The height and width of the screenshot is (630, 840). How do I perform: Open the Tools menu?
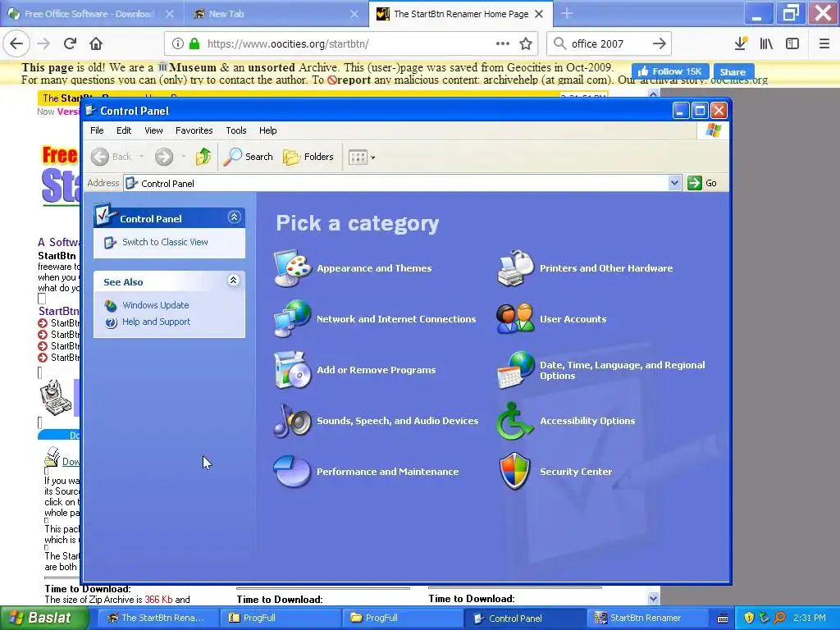235,130
